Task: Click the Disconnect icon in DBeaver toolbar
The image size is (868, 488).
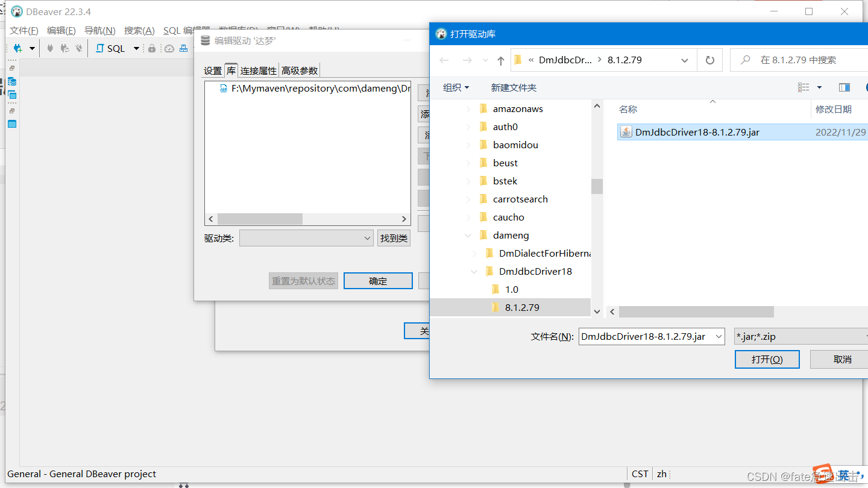Action: pos(78,48)
